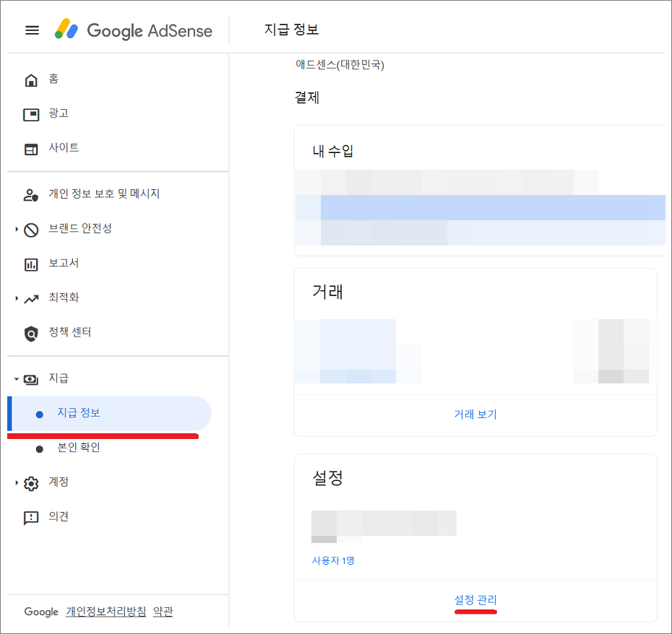This screenshot has width=672, height=634.
Task: Open 보고서 via its report icon
Action: pyautogui.click(x=32, y=263)
